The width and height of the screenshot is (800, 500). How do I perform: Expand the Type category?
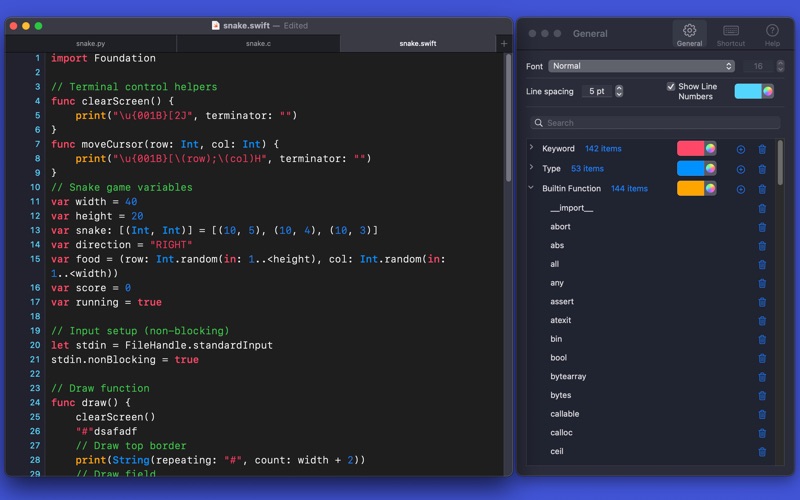pos(531,168)
